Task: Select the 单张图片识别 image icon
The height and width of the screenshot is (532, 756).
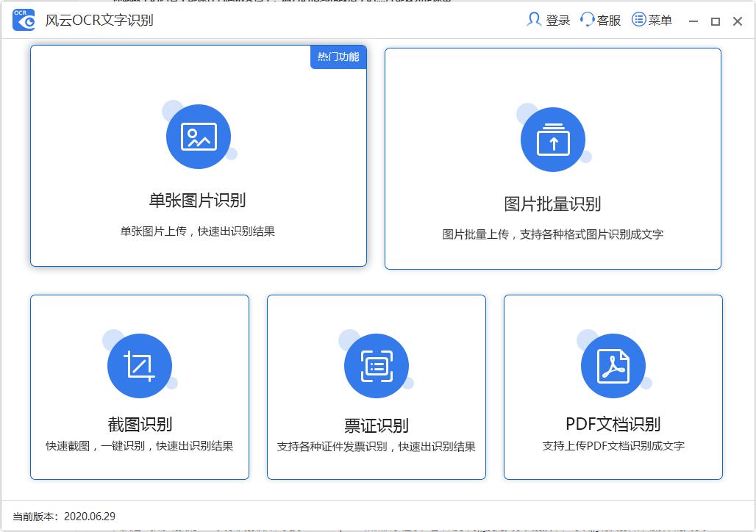Action: click(198, 137)
